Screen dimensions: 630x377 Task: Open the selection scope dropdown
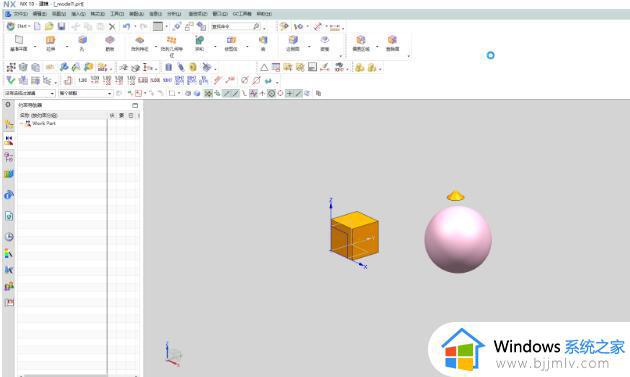click(85, 93)
